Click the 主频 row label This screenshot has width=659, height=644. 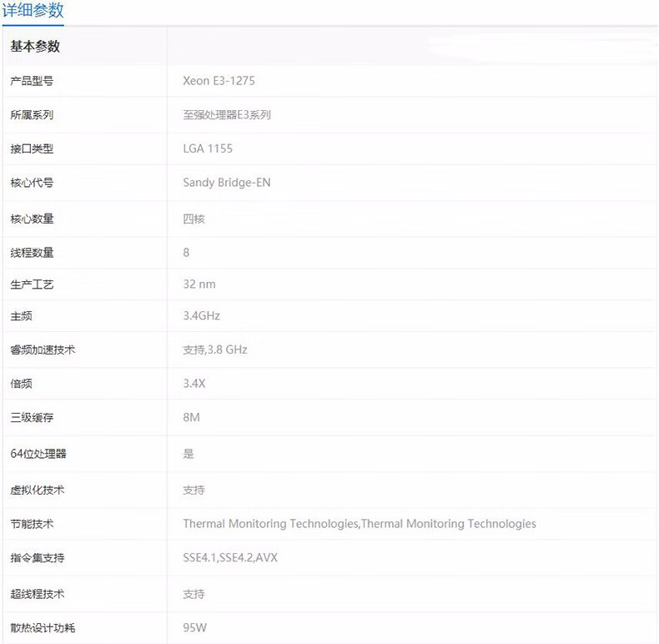click(x=21, y=315)
